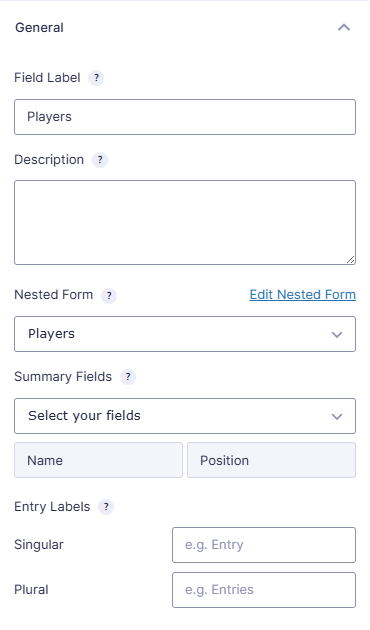Click the Entry Labels section label
370x630 pixels.
point(52,507)
